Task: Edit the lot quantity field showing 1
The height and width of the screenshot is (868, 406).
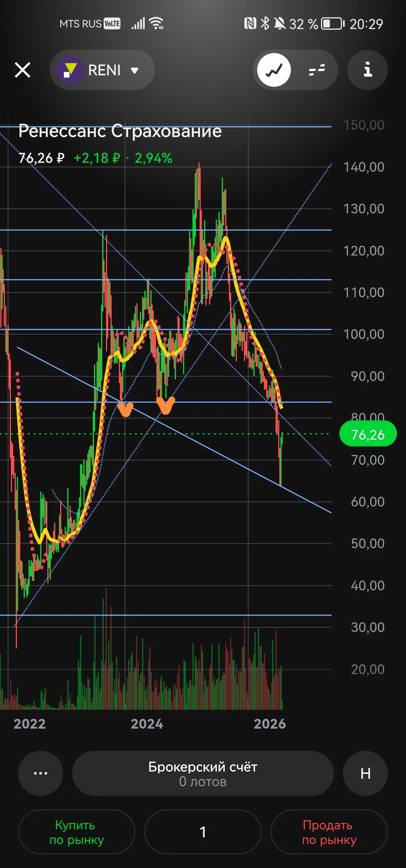Action: [203, 832]
